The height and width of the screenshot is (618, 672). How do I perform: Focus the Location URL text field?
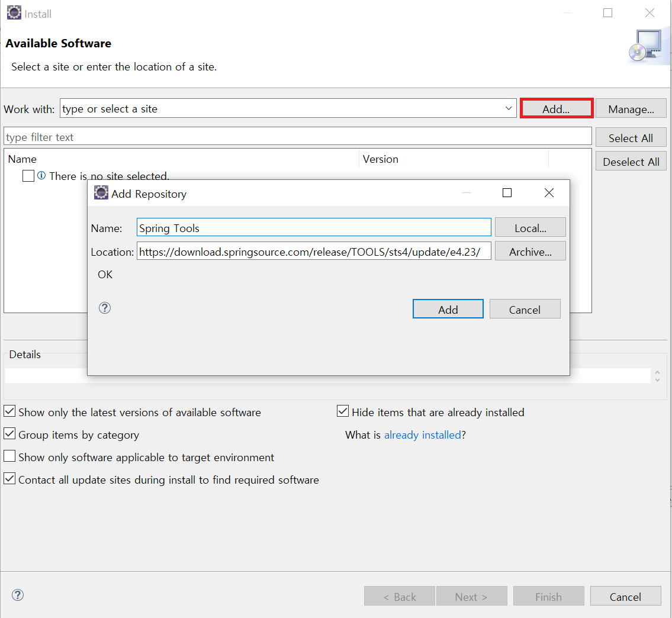pyautogui.click(x=314, y=252)
